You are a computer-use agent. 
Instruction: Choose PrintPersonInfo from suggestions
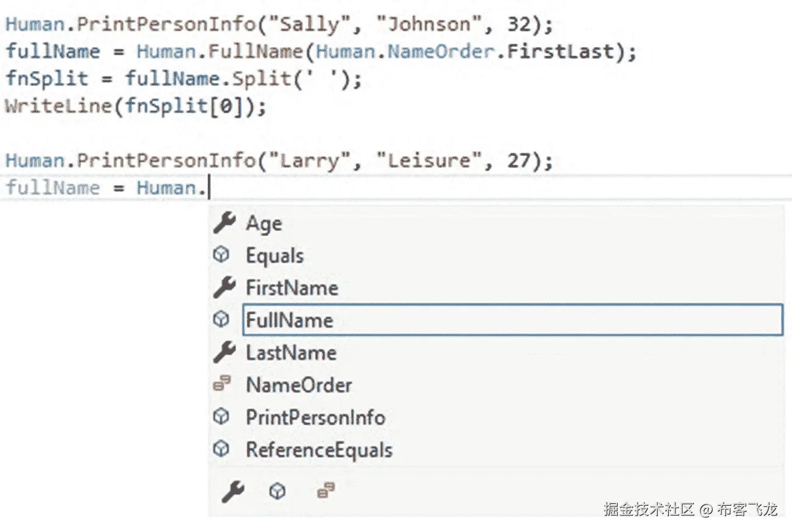315,417
